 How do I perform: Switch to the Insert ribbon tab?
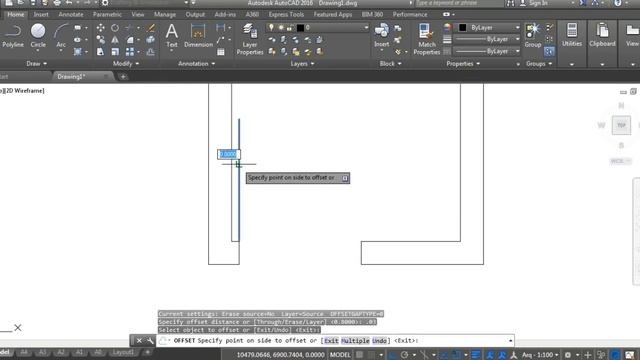41,14
